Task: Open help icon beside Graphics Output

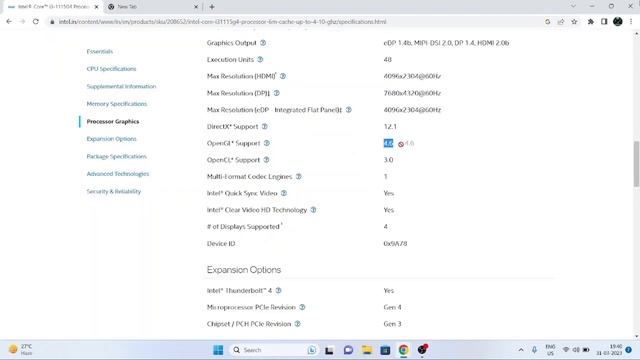Action: (x=263, y=43)
